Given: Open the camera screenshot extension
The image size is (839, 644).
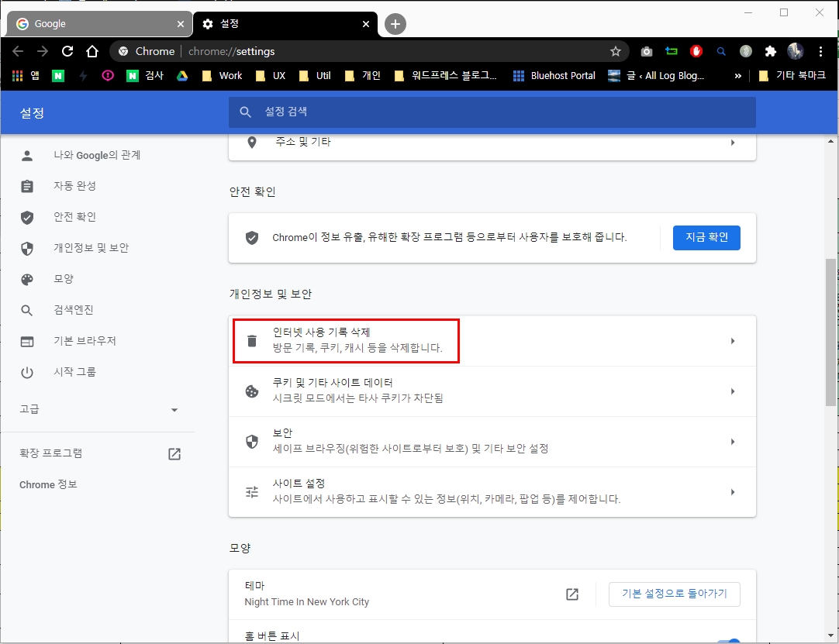Looking at the screenshot, I should tap(647, 51).
